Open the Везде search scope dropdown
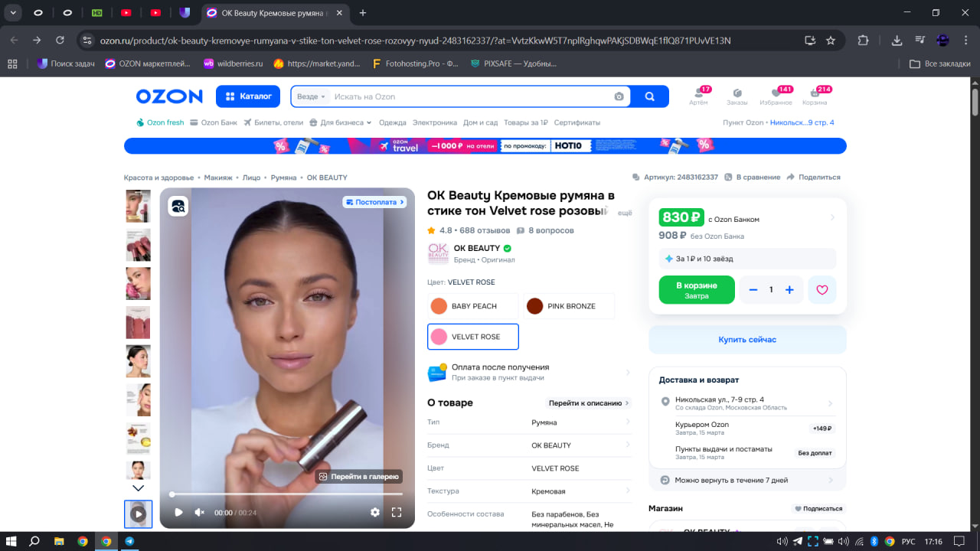The width and height of the screenshot is (980, 551). (x=311, y=96)
